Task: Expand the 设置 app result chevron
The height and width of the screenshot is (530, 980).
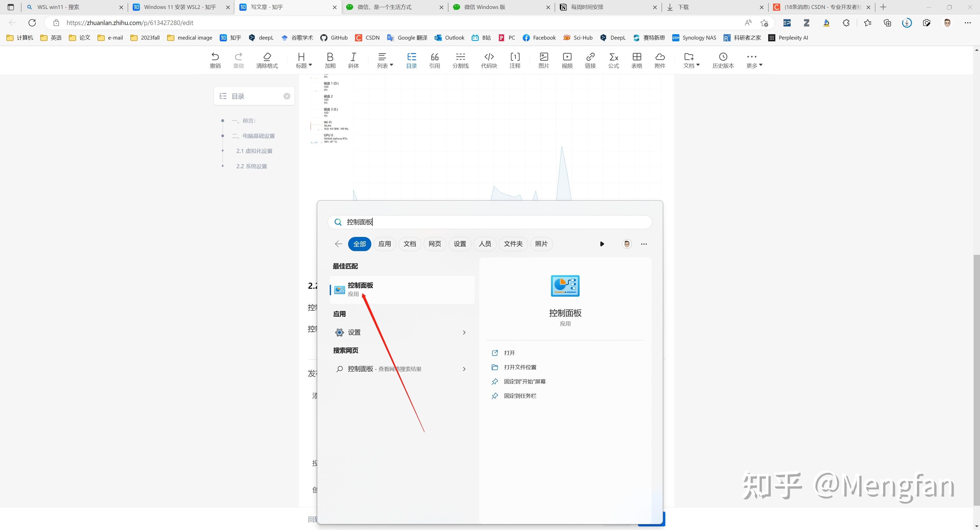Action: [x=464, y=333]
